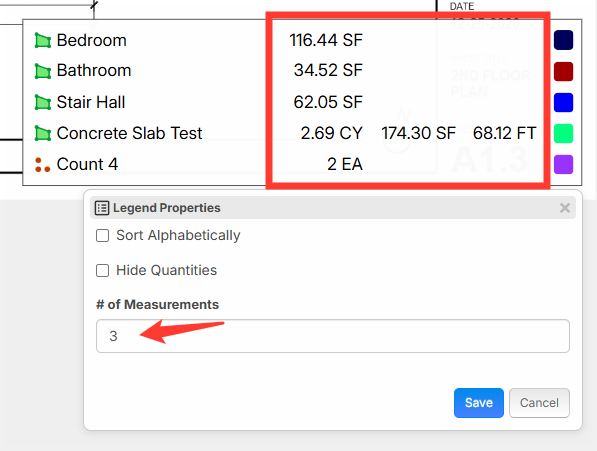Click the blue Stair Hall color swatch
This screenshot has width=597, height=451.
(x=563, y=102)
